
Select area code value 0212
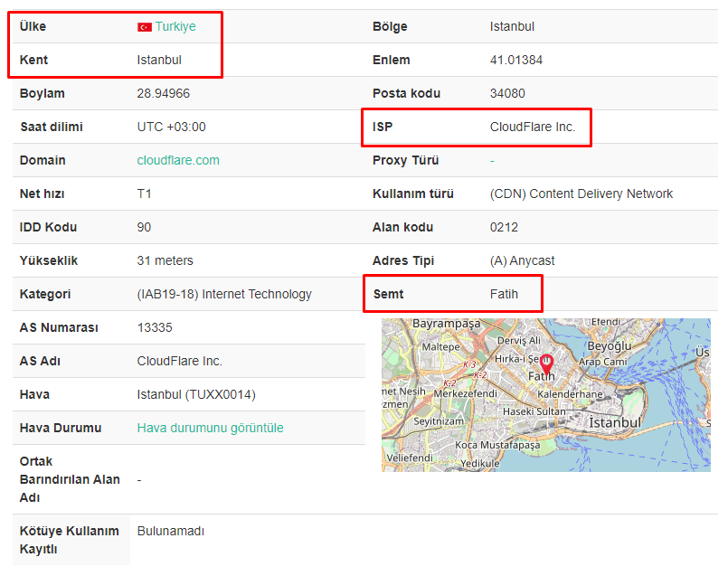point(504,227)
